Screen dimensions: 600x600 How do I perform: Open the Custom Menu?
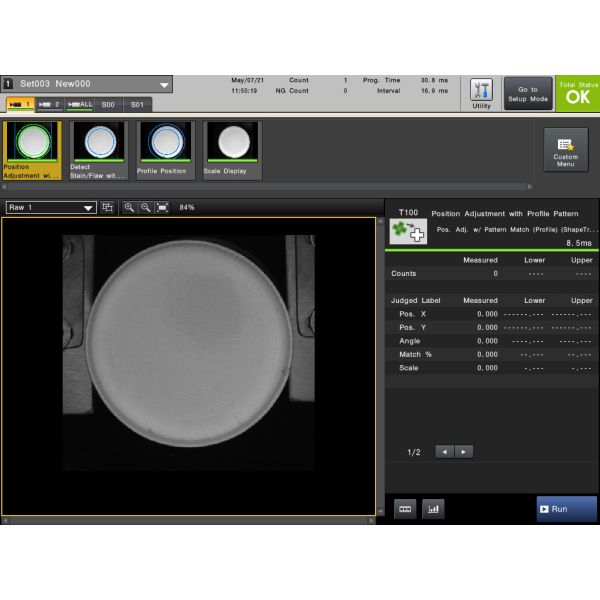tap(565, 150)
